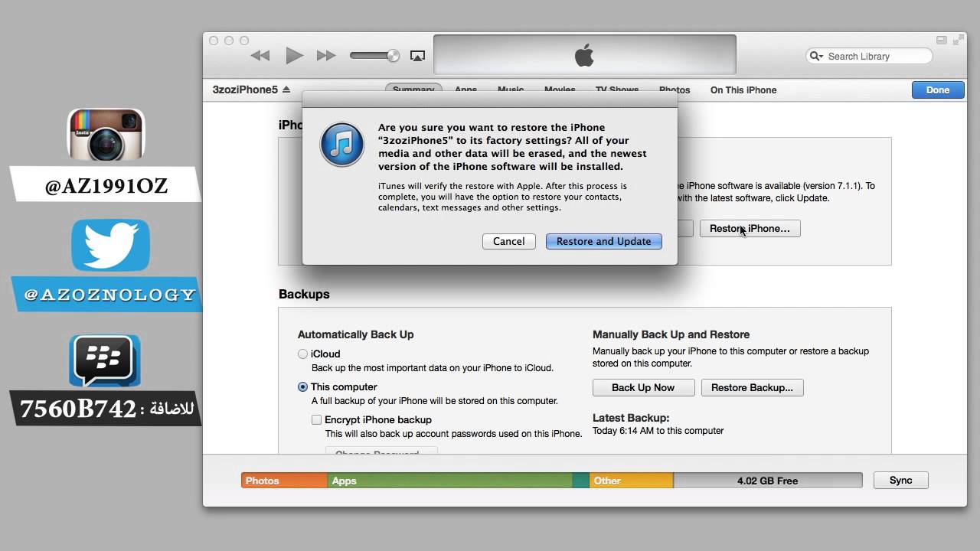The height and width of the screenshot is (551, 980).
Task: Click Cancel in the restore dialog
Action: click(508, 241)
